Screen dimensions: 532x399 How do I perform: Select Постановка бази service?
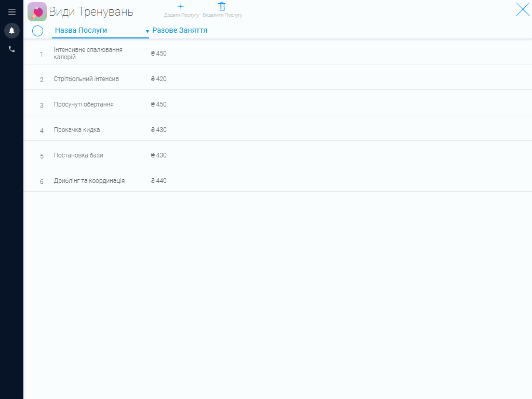coord(277,153)
